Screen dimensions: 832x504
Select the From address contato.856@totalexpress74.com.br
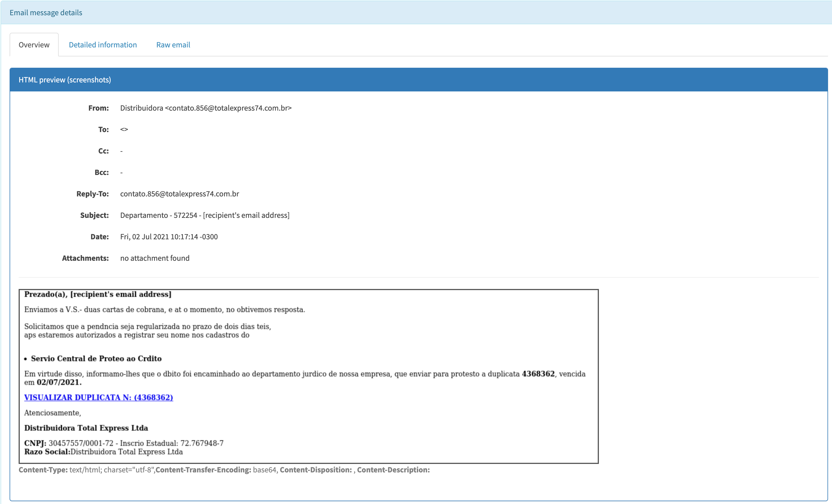click(228, 108)
